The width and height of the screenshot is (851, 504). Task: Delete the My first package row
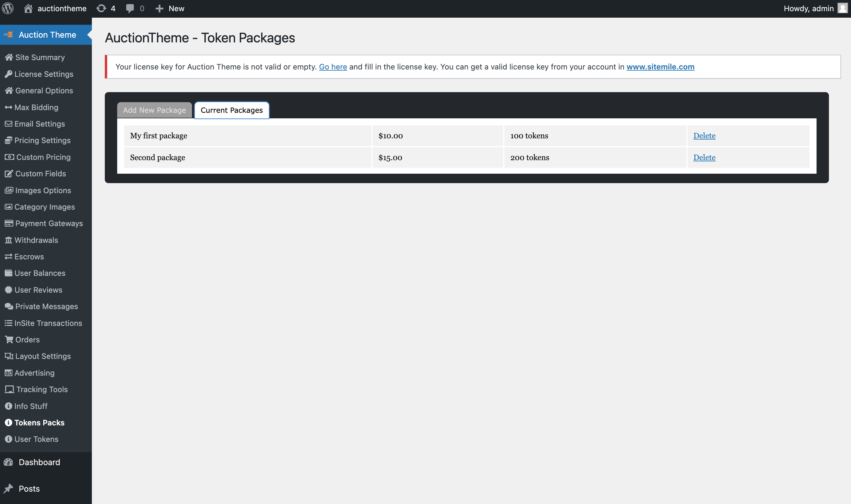(x=704, y=135)
